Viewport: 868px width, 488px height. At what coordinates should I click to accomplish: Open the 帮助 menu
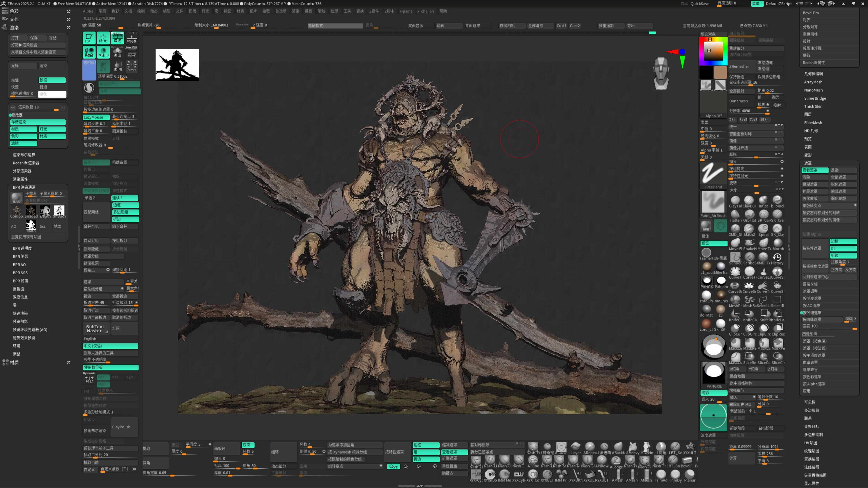443,11
